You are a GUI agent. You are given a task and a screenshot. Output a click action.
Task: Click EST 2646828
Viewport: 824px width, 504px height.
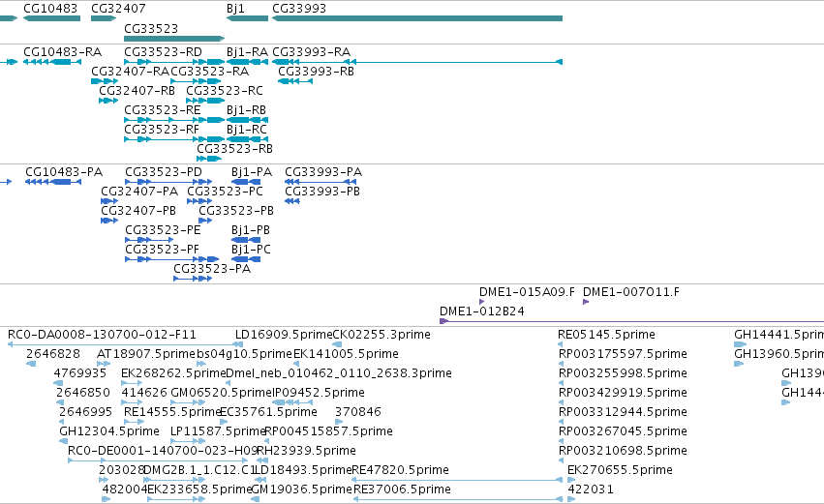coord(53,354)
